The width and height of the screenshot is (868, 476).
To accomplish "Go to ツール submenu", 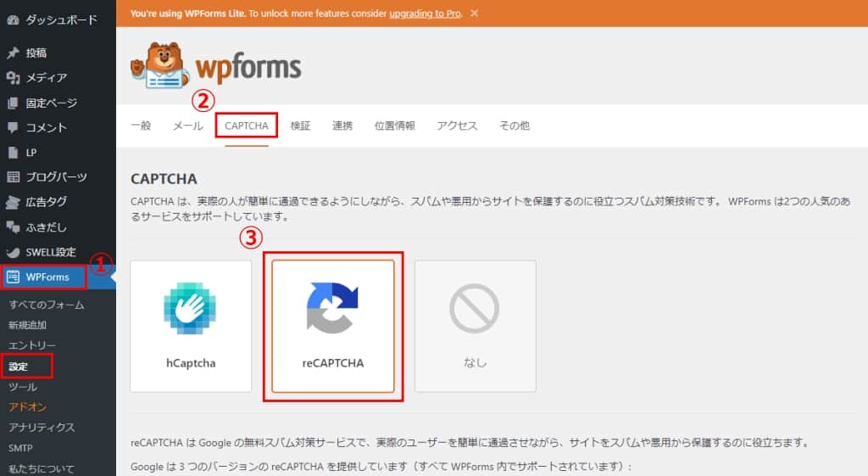I will [23, 387].
